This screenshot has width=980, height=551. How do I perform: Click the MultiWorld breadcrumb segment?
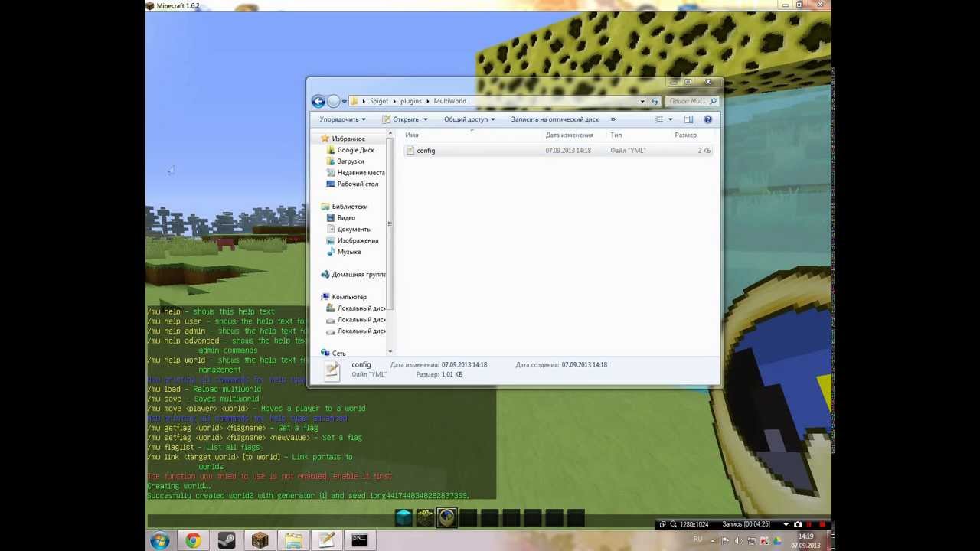point(449,101)
